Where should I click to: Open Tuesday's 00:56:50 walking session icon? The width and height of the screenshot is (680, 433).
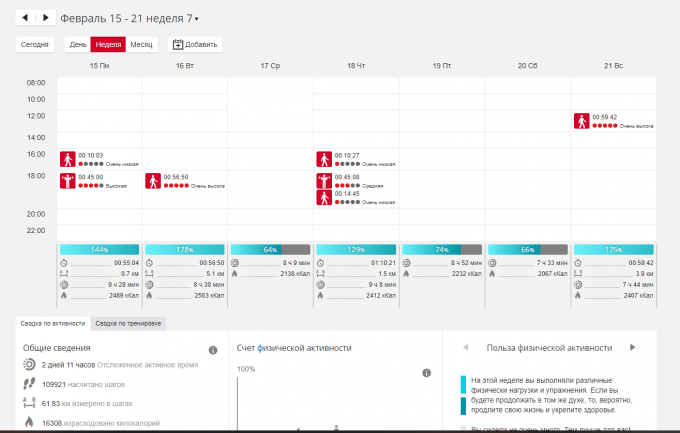point(153,181)
